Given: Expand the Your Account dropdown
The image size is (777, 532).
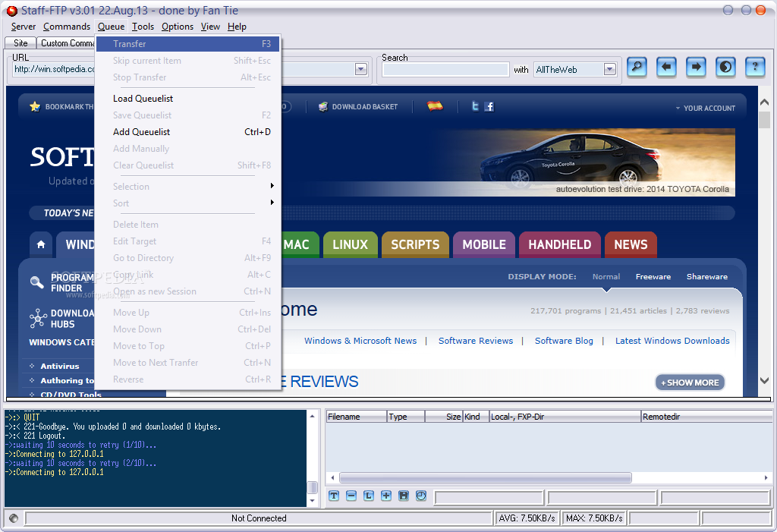Looking at the screenshot, I should (x=705, y=108).
